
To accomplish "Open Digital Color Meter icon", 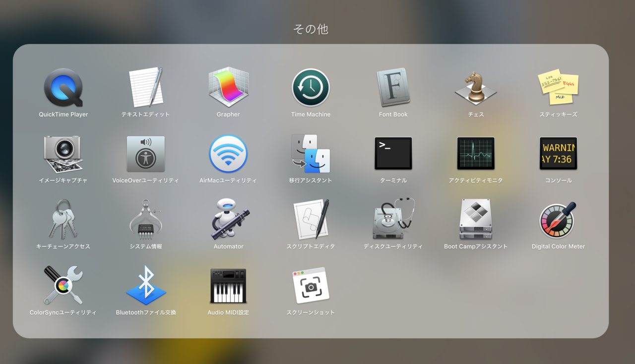I will coord(558,219).
